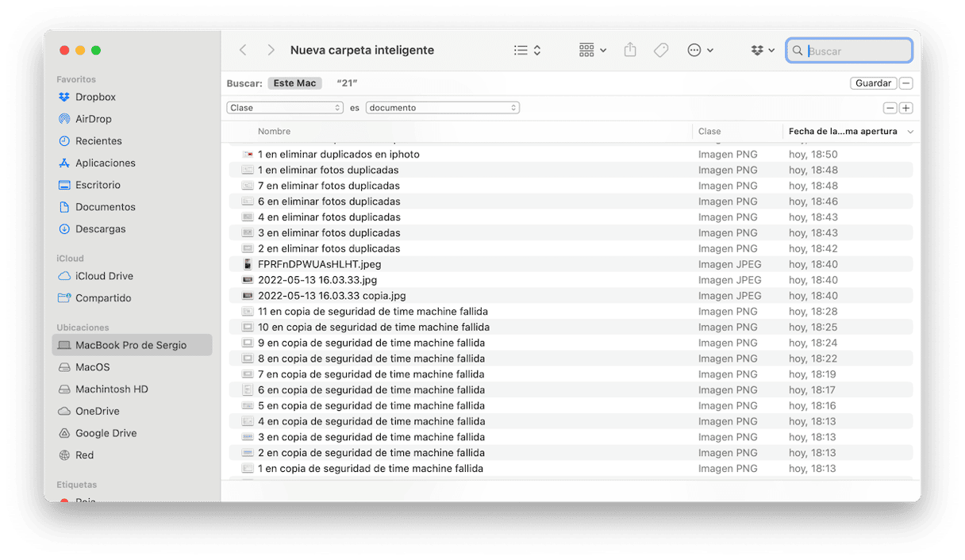The width and height of the screenshot is (965, 560).
Task: Sort by the Nombre column header
Action: click(275, 132)
